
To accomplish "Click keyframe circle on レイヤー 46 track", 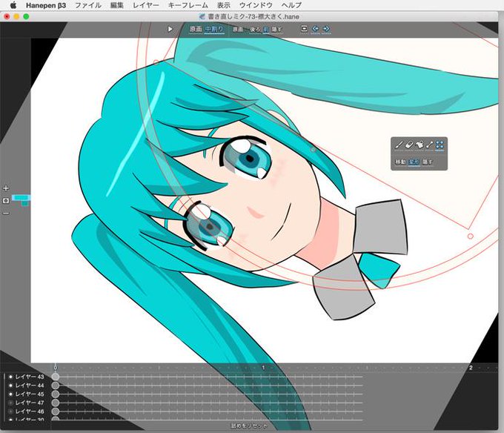I will [x=56, y=411].
